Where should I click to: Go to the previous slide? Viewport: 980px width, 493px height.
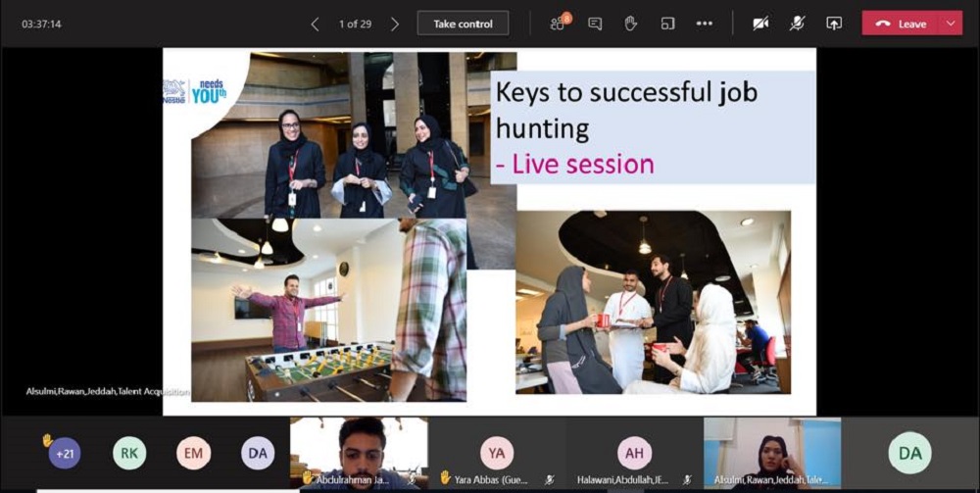(x=315, y=24)
